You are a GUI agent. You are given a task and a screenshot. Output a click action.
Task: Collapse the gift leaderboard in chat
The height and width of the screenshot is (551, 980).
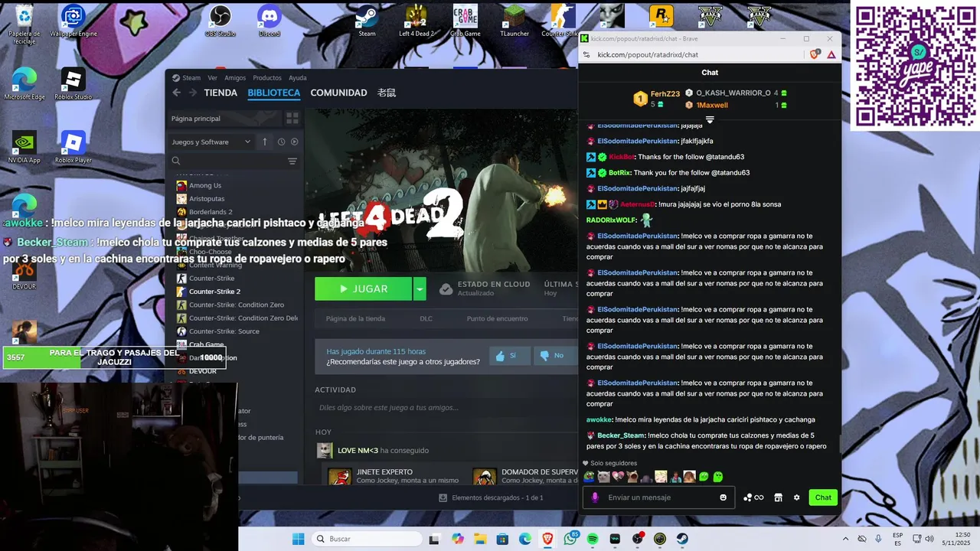coord(710,120)
